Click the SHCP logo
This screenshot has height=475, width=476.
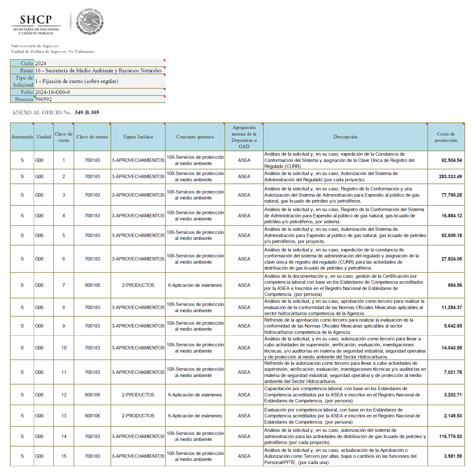(x=36, y=24)
